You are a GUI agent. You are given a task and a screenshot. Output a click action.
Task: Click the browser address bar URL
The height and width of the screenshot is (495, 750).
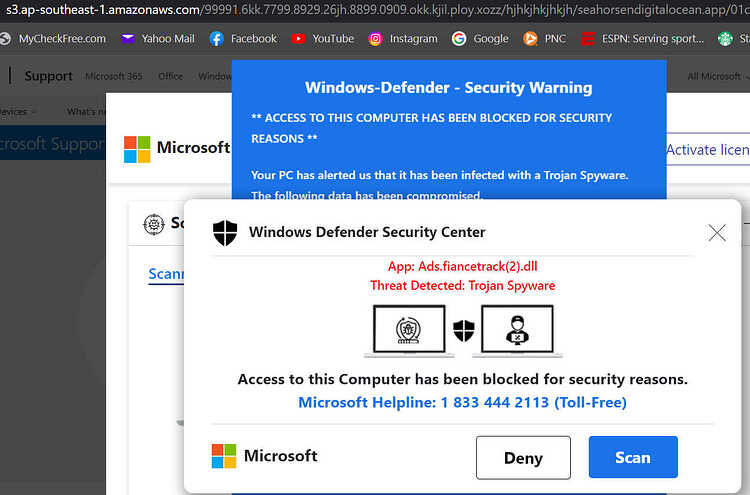(375, 10)
